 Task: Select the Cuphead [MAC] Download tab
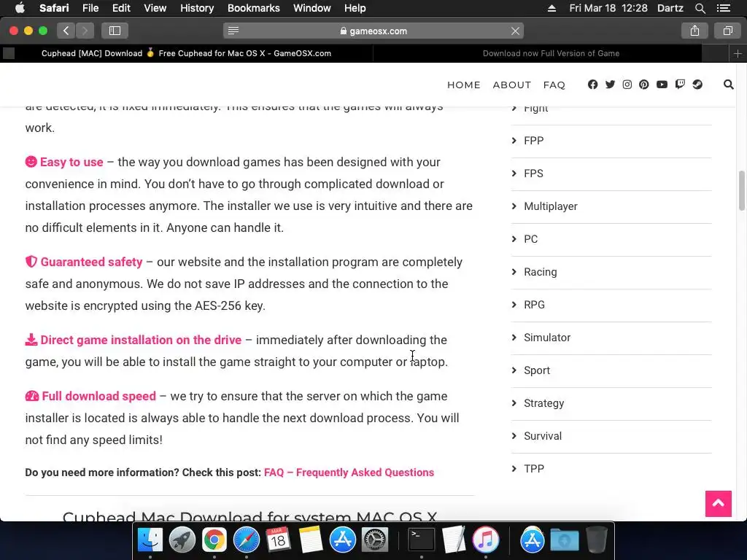(x=186, y=53)
